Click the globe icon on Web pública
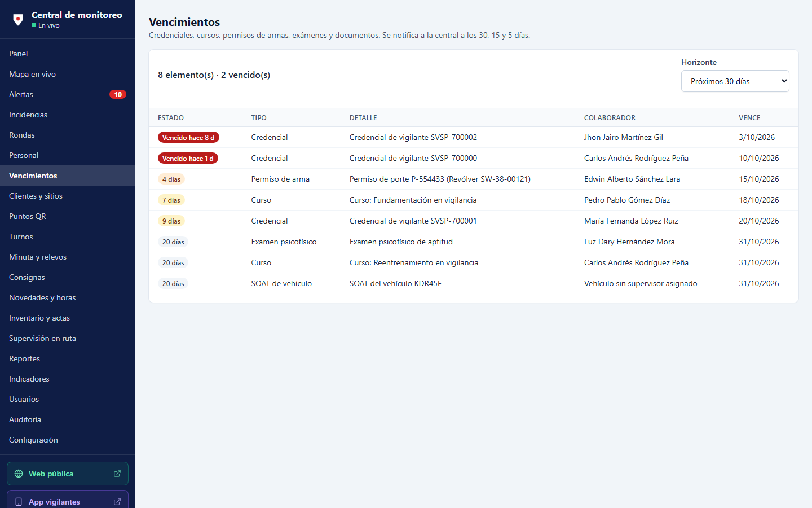This screenshot has width=812, height=508. coord(19,474)
